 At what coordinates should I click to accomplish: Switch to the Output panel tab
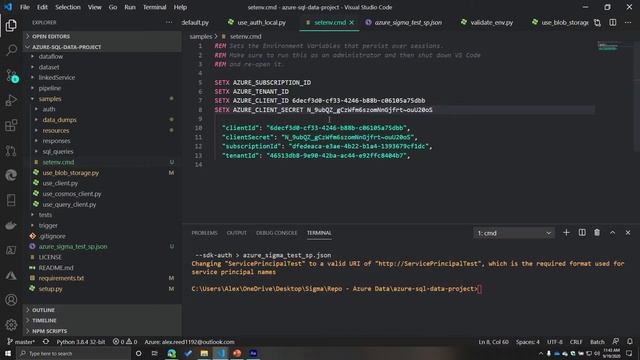coord(236,233)
